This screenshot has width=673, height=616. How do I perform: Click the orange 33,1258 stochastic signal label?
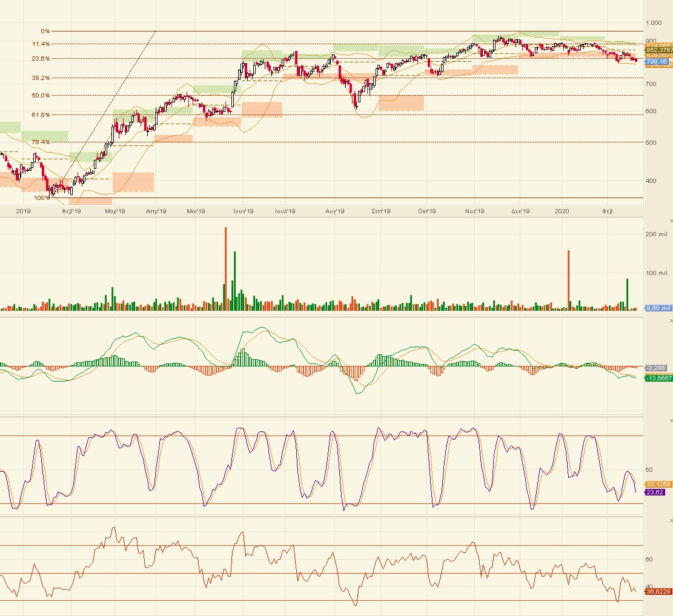(x=658, y=484)
